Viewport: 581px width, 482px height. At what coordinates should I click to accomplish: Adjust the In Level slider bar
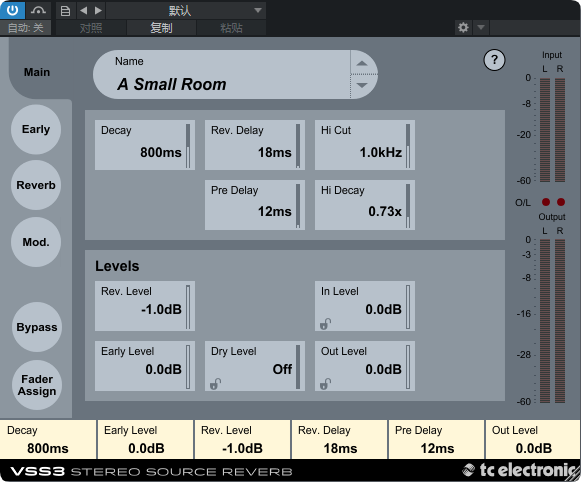(x=408, y=307)
